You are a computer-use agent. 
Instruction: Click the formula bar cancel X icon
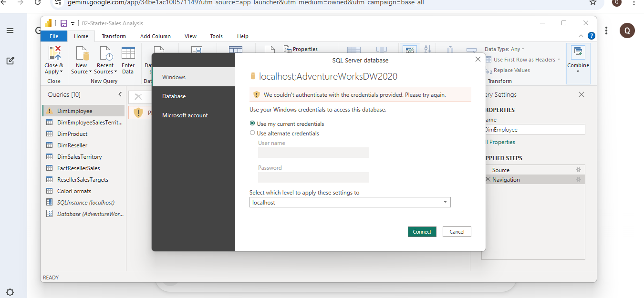(x=138, y=97)
